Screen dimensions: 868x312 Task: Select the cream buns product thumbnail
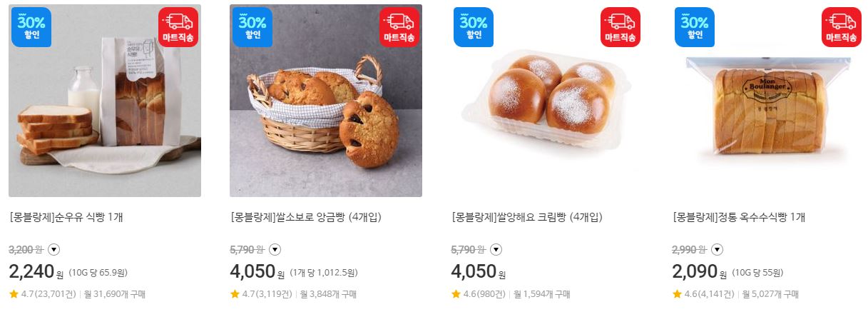click(x=547, y=101)
